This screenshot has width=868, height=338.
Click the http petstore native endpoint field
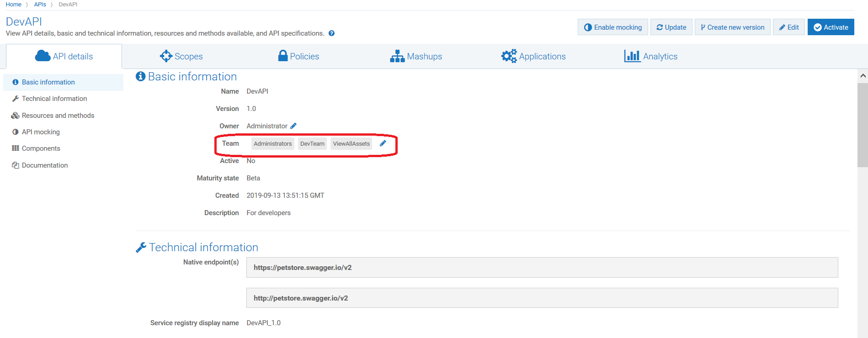(x=542, y=298)
